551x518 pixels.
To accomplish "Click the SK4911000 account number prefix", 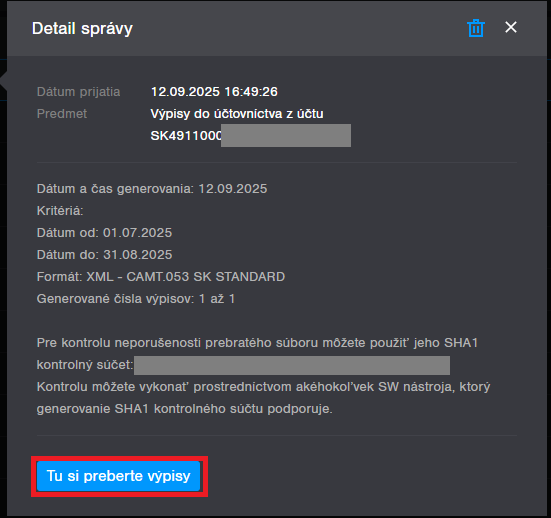I will click(186, 136).
